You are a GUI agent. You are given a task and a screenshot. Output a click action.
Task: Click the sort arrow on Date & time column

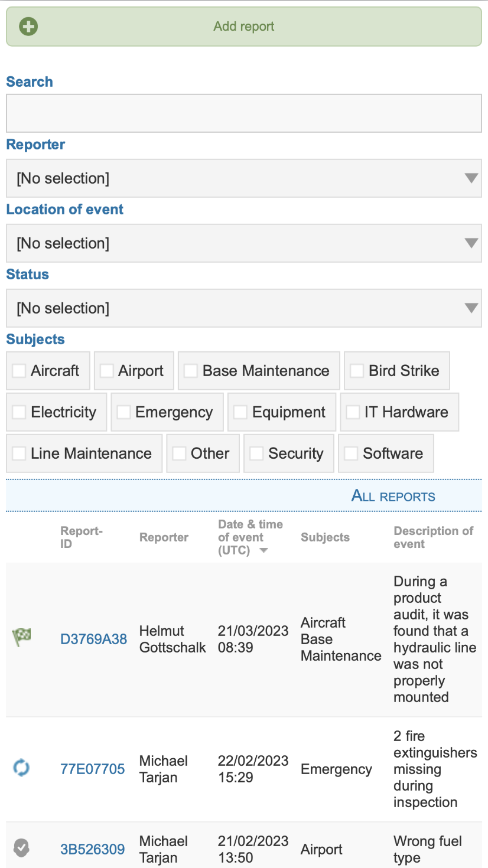coord(263,550)
